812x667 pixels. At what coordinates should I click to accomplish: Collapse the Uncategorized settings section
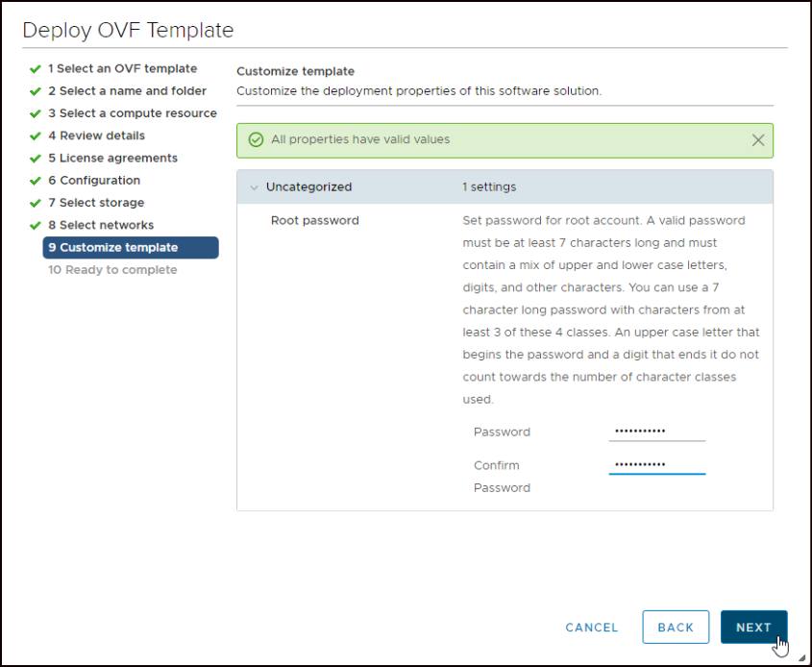click(254, 186)
